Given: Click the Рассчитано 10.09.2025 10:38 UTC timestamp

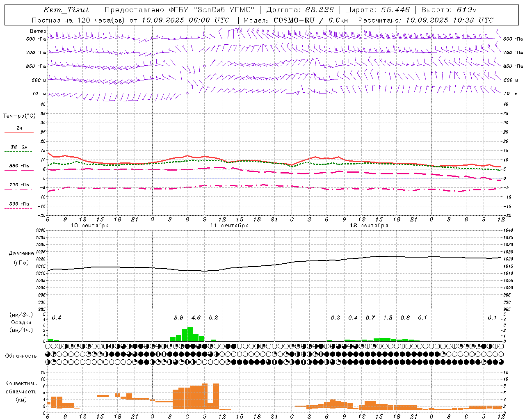Looking at the screenshot, I should tap(426, 20).
